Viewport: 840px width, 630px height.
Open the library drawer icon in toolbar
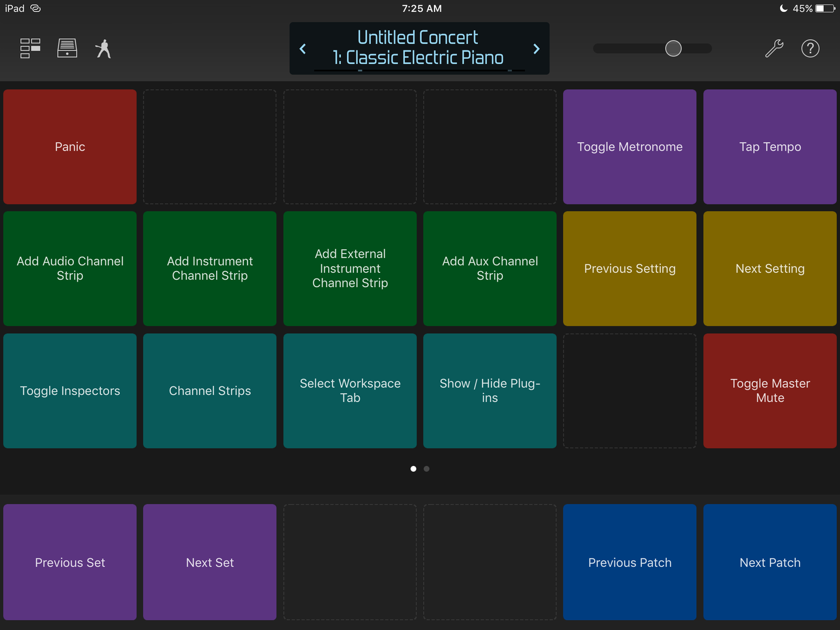67,49
